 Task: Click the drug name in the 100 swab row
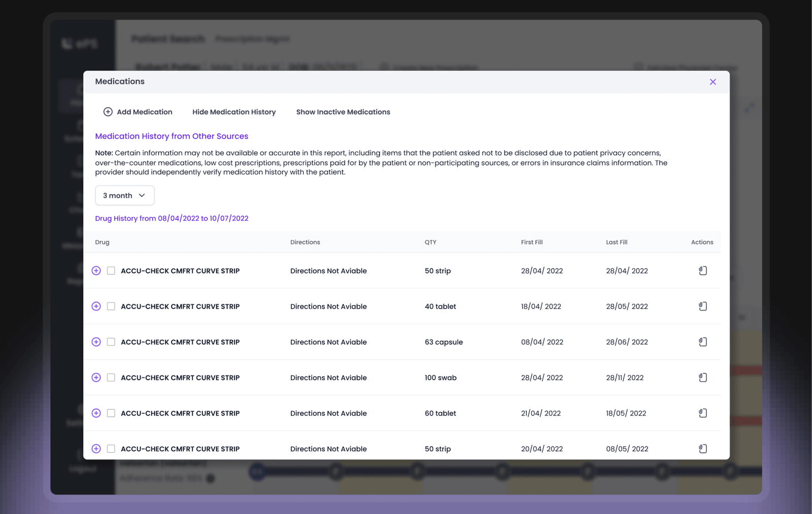(180, 377)
